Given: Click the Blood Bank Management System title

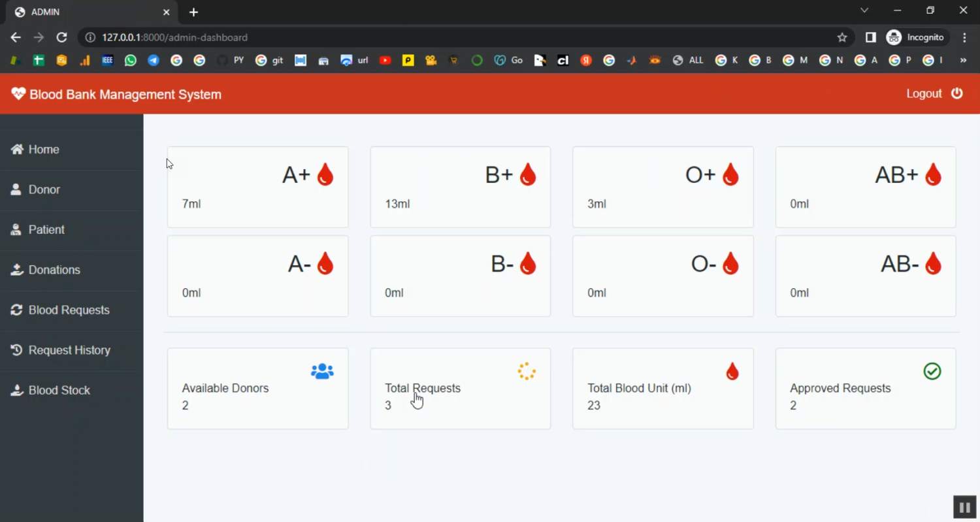Looking at the screenshot, I should tap(125, 95).
